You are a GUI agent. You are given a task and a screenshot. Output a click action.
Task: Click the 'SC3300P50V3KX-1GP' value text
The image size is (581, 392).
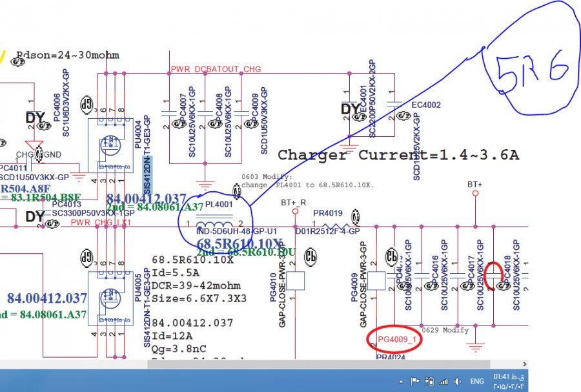[x=93, y=213]
